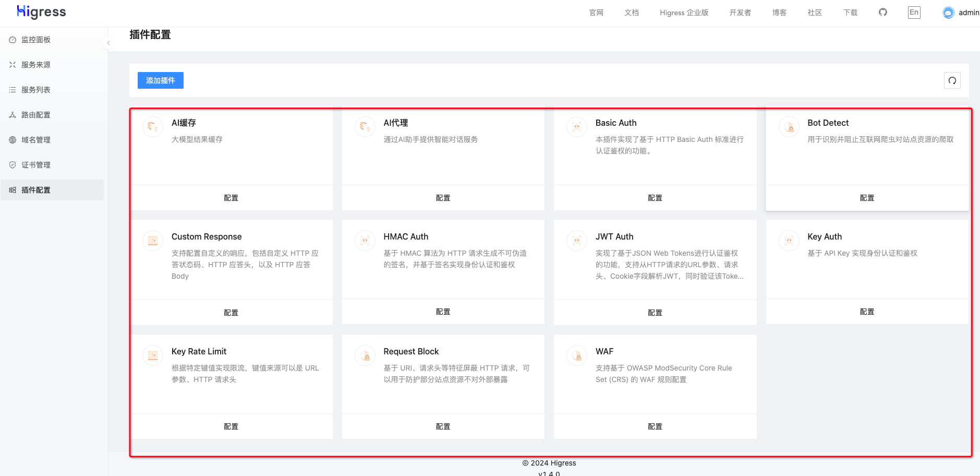Screen dimensions: 980x476
Task: Click 配置 under HMAC Auth
Action: 443,312
